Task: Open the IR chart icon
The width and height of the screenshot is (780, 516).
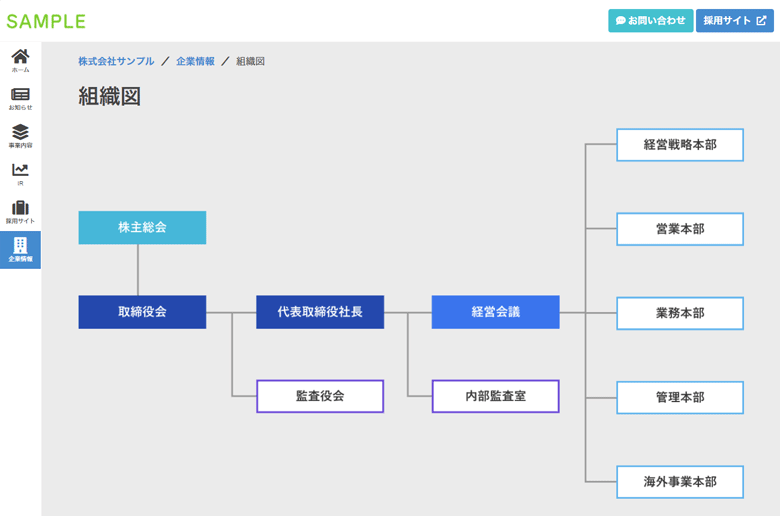Action: [x=20, y=174]
